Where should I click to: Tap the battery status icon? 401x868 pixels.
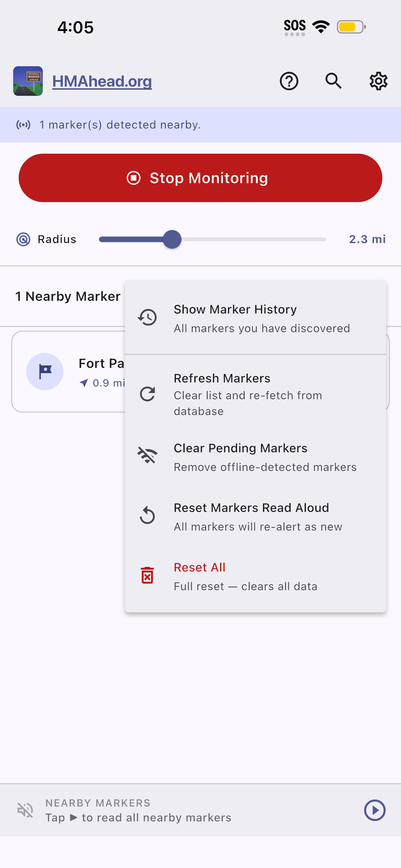352,27
